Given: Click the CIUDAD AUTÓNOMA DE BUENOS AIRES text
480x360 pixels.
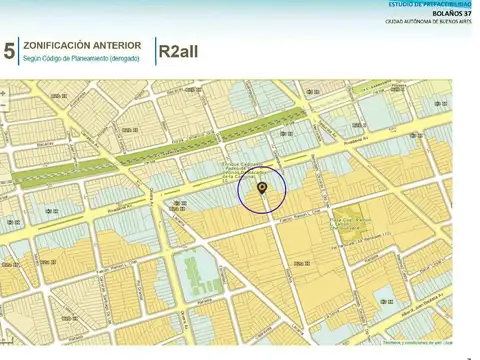Looking at the screenshot, I should pos(429,21).
